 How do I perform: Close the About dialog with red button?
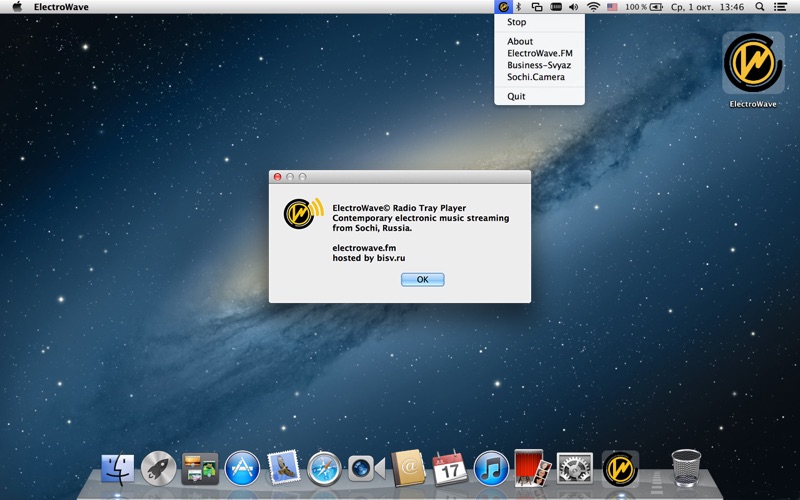(278, 177)
